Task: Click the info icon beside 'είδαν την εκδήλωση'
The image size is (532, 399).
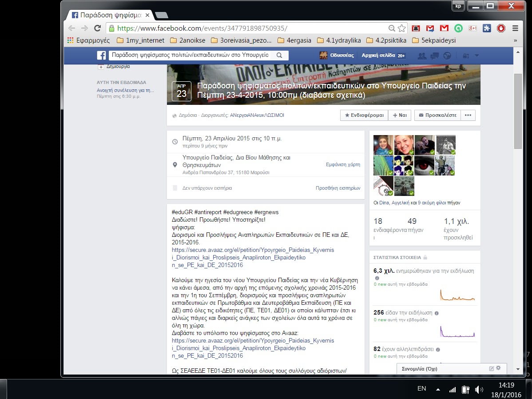Action: pos(437,313)
